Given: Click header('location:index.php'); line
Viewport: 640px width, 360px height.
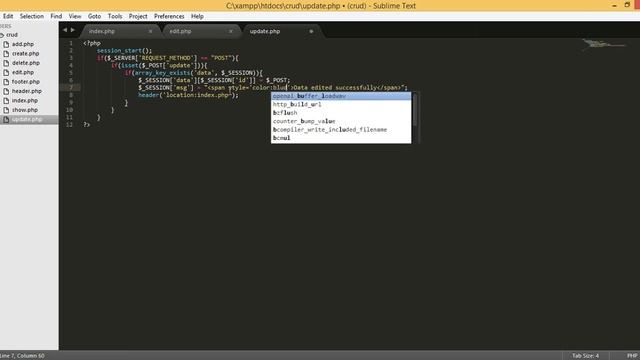Looking at the screenshot, I should [188, 95].
